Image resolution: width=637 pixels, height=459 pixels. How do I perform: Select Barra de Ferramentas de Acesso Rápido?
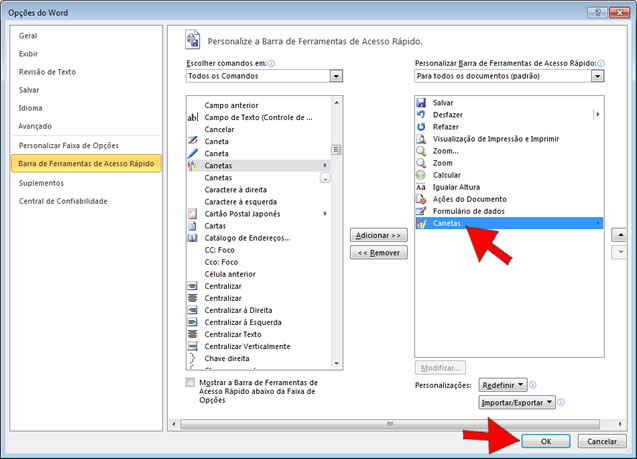pos(86,163)
